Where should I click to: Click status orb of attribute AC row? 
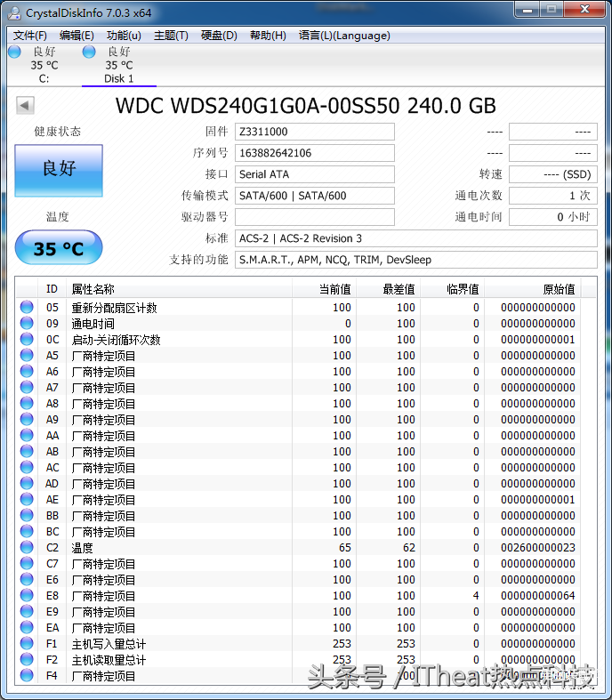27,467
